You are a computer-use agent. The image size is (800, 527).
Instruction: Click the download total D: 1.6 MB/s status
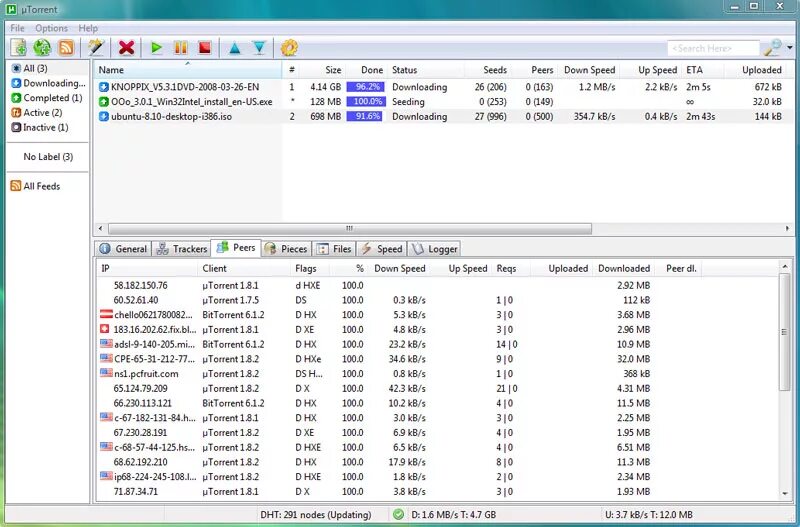(454, 515)
